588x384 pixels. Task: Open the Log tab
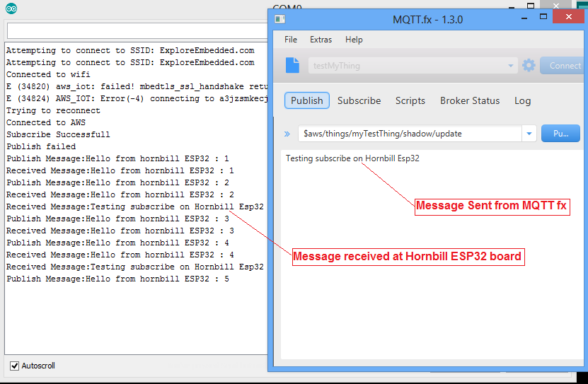tap(522, 100)
